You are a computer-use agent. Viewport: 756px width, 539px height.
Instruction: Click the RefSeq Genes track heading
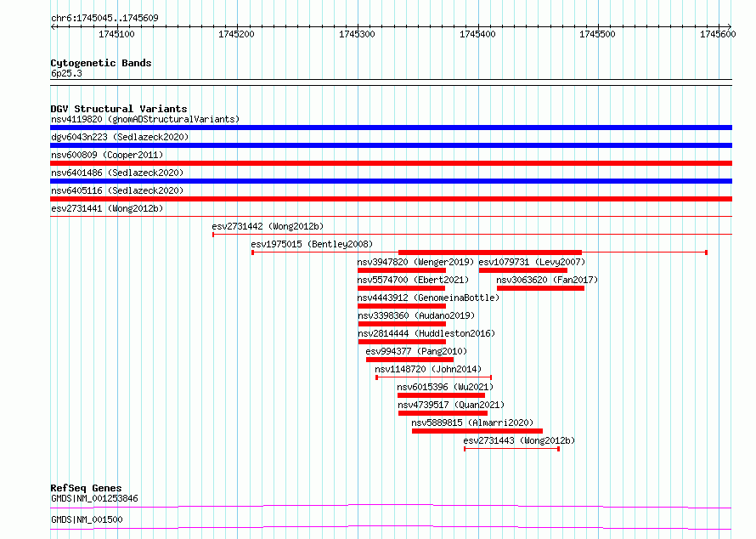point(86,488)
